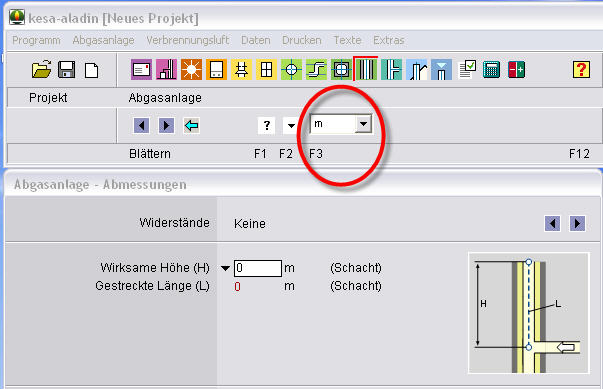The width and height of the screenshot is (603, 389).
Task: Save project using floppy disk icon
Action: pyautogui.click(x=66, y=70)
